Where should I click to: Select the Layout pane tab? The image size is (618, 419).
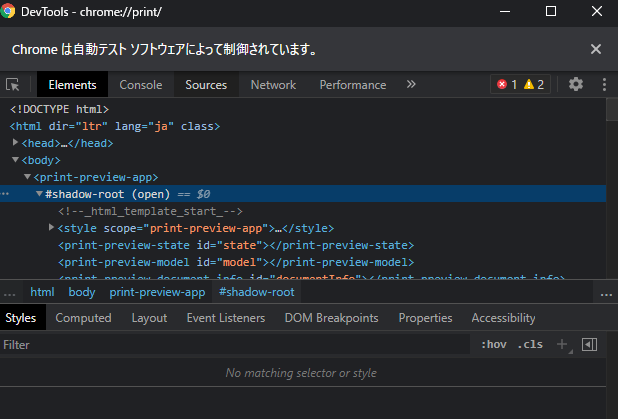(149, 318)
